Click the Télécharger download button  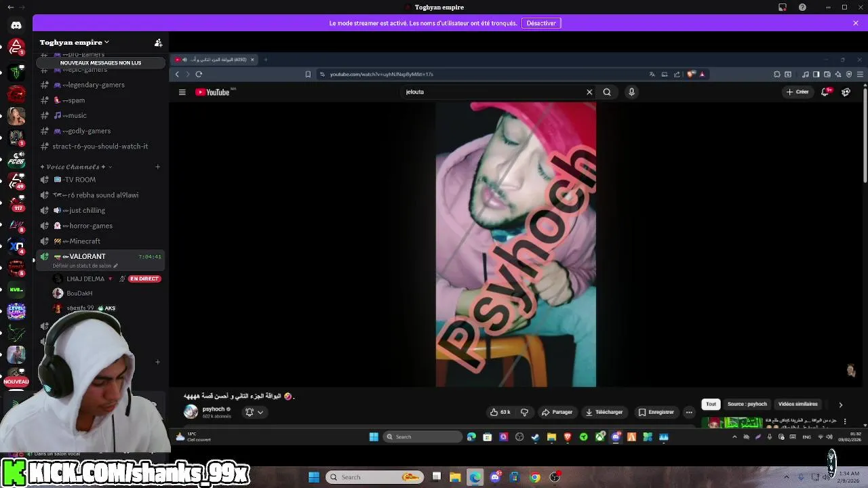pyautogui.click(x=604, y=412)
